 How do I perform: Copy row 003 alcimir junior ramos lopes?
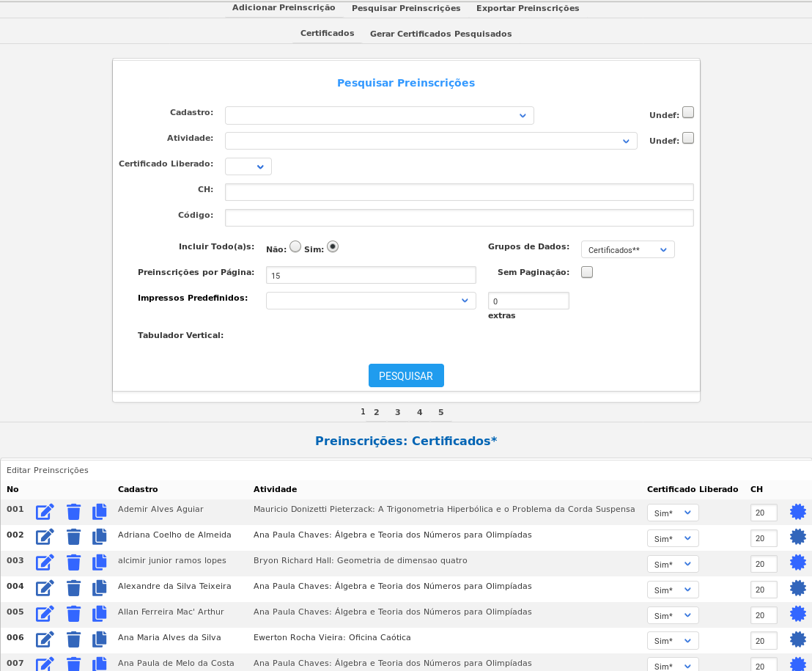pyautogui.click(x=100, y=562)
